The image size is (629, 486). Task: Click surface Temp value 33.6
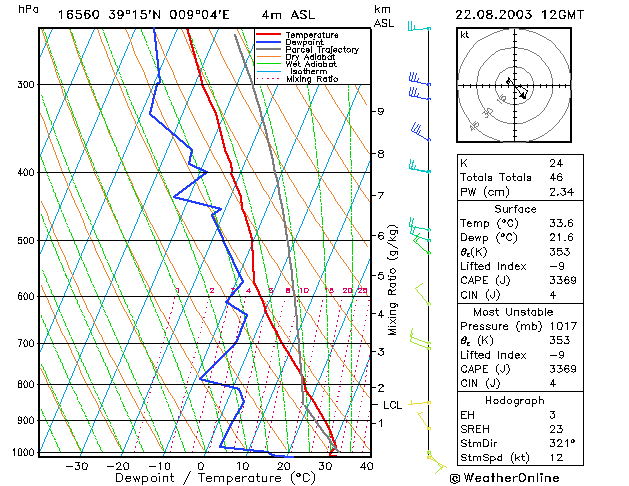tap(562, 223)
